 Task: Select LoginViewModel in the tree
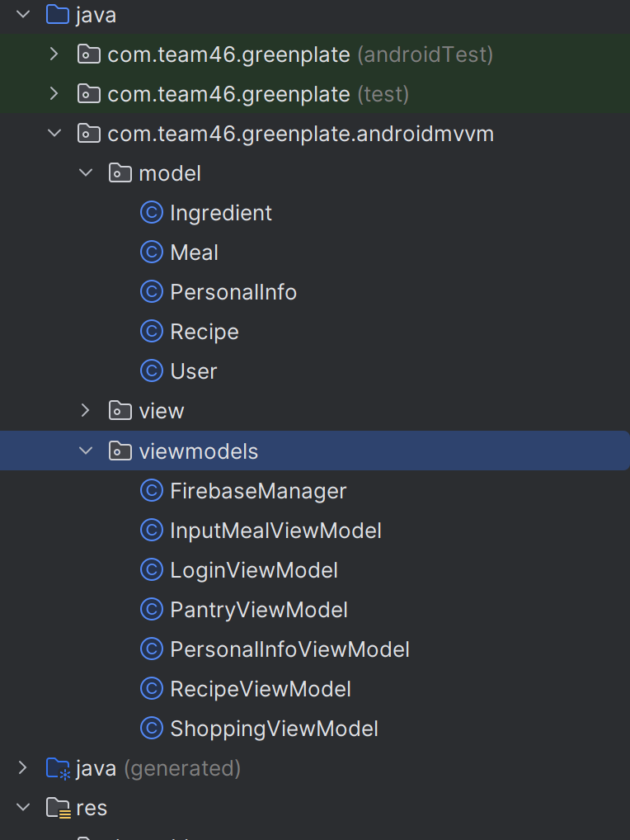pyautogui.click(x=253, y=570)
